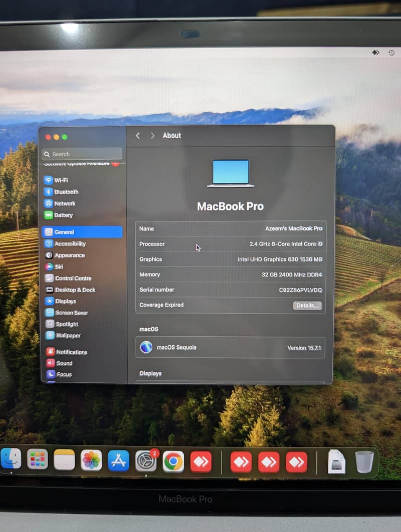The width and height of the screenshot is (401, 532).
Task: Click the macOS Sequoia version row
Action: (x=230, y=347)
